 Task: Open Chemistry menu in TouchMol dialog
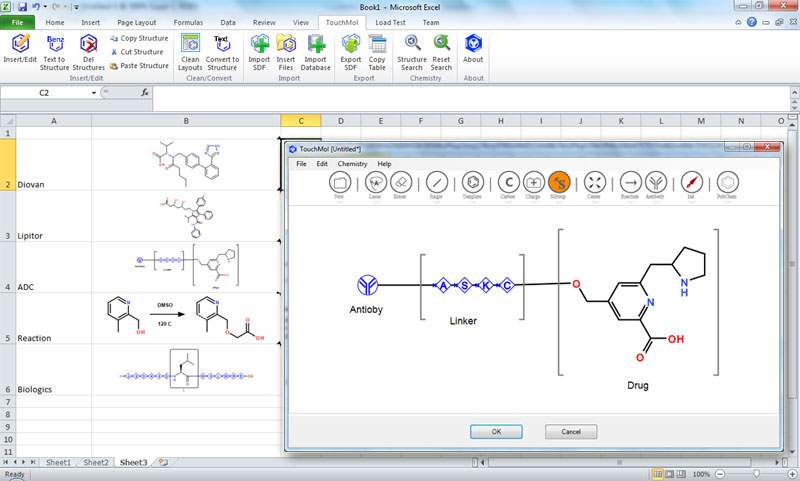click(352, 164)
